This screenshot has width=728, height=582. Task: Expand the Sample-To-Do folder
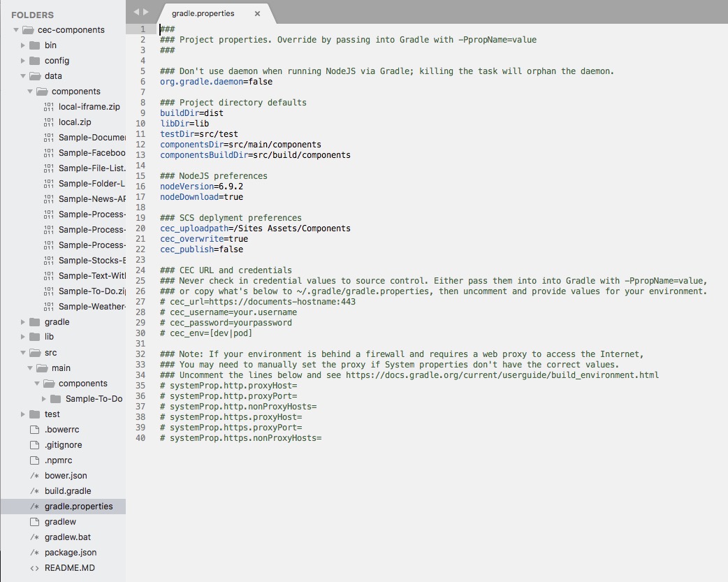tap(44, 399)
